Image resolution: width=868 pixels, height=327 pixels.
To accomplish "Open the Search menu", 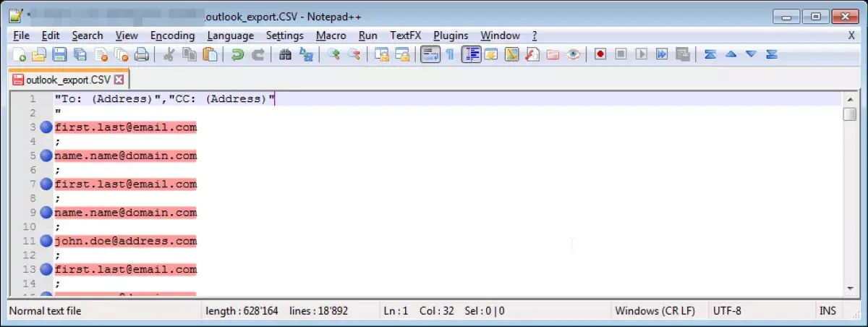I will [88, 35].
